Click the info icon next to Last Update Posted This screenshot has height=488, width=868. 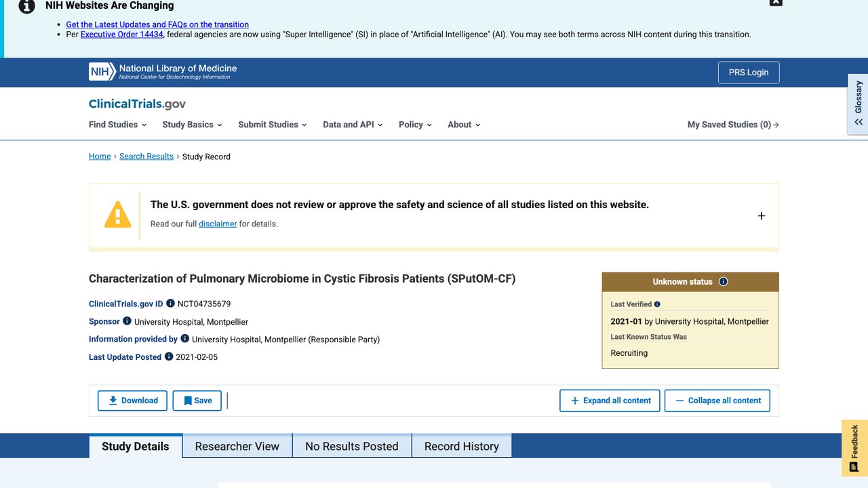click(x=169, y=357)
